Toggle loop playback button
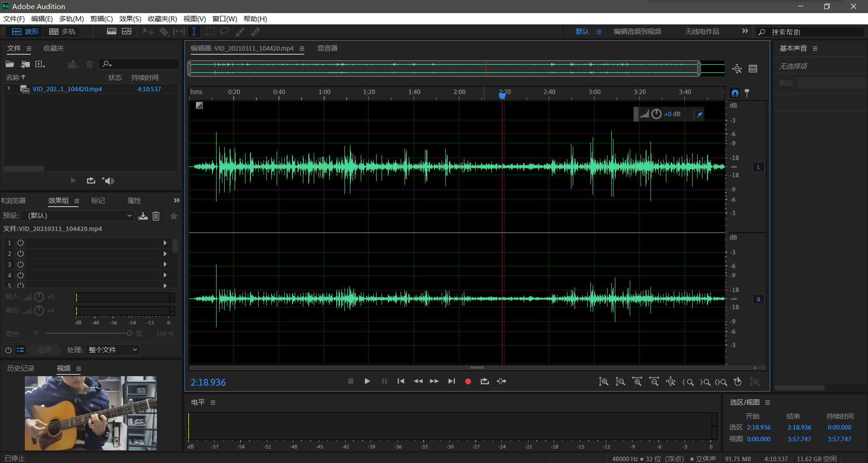The height and width of the screenshot is (463, 868). tap(485, 382)
